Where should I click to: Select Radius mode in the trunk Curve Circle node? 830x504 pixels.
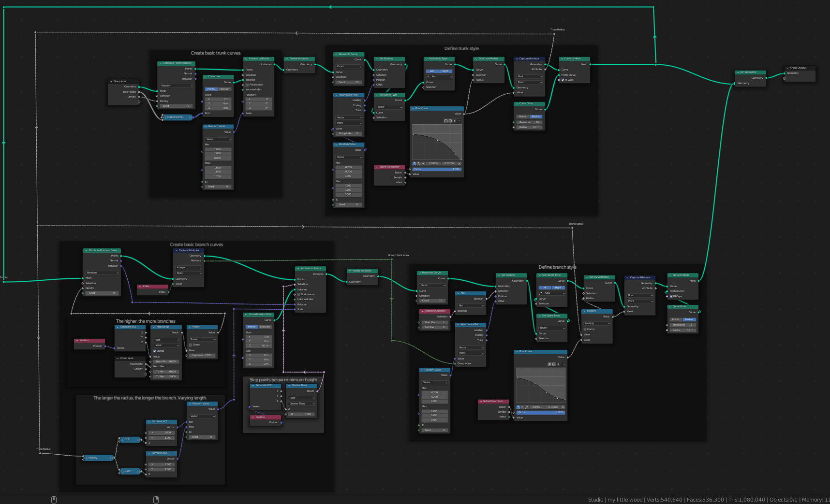(x=536, y=116)
